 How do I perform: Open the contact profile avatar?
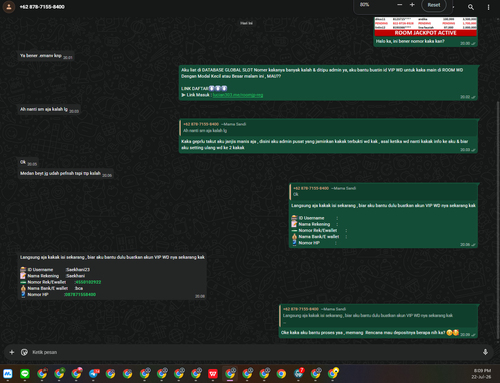(9, 7)
